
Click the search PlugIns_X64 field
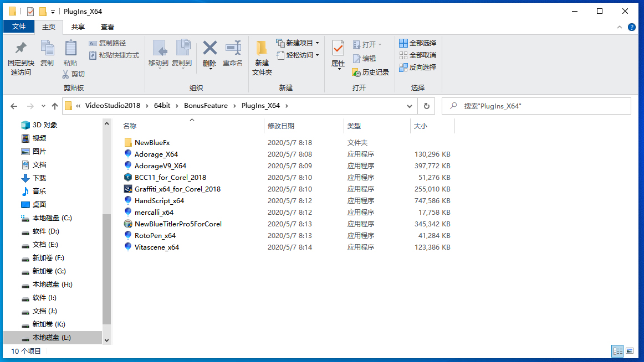pos(536,106)
